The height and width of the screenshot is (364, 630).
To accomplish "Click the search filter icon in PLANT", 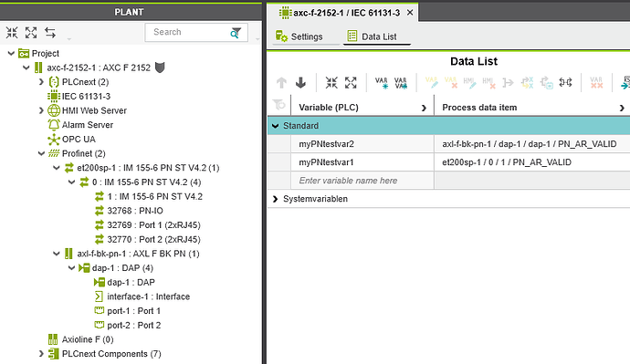I will (x=236, y=33).
